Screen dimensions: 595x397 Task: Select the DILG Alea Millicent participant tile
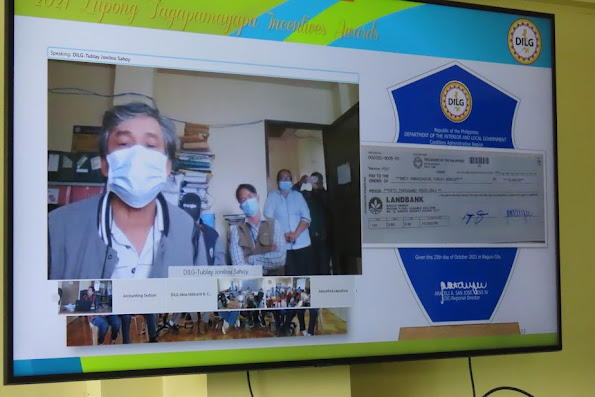pos(191,295)
